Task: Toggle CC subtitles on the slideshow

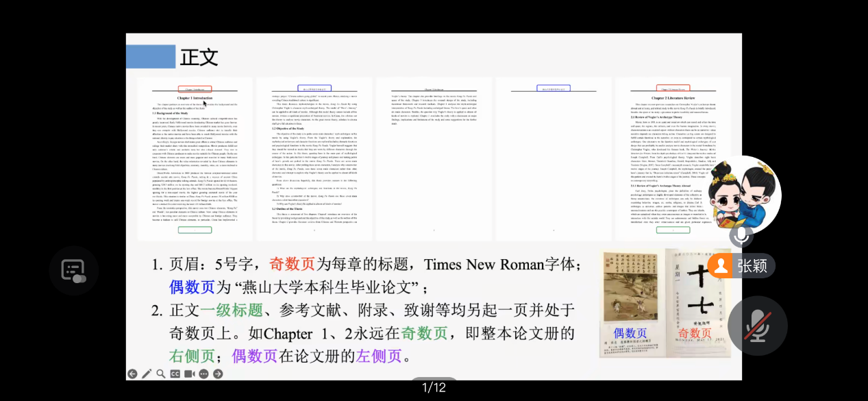Action: pos(175,374)
